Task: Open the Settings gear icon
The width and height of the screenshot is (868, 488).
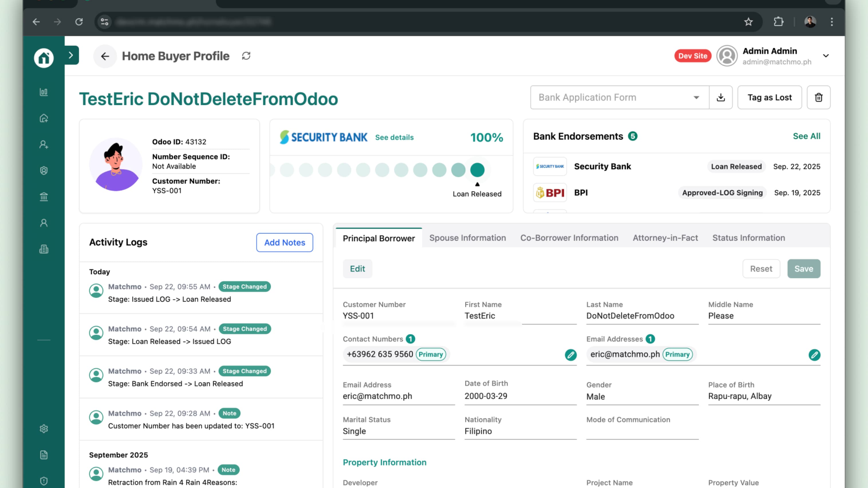Action: [44, 429]
